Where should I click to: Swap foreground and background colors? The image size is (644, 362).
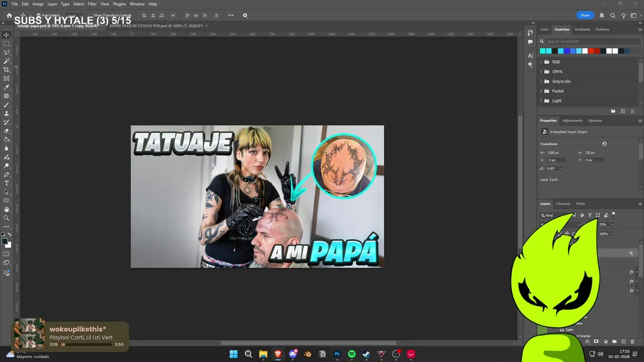click(x=10, y=234)
